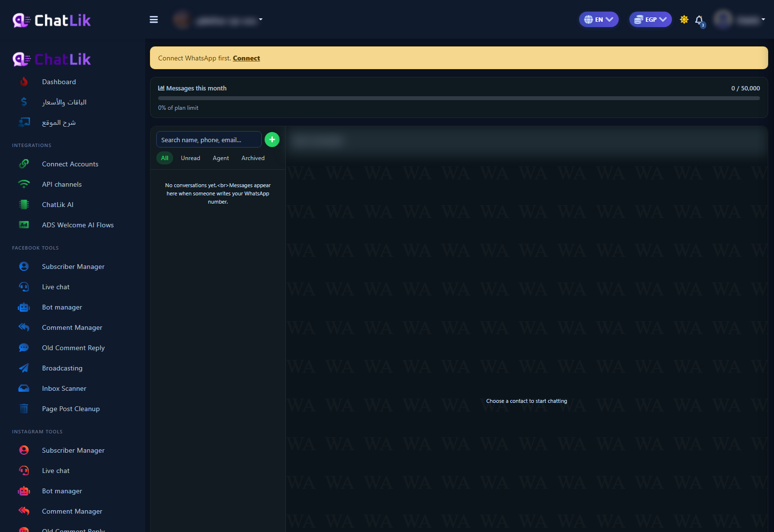This screenshot has height=532, width=774.
Task: Open ChatLik AI page
Action: tap(58, 205)
